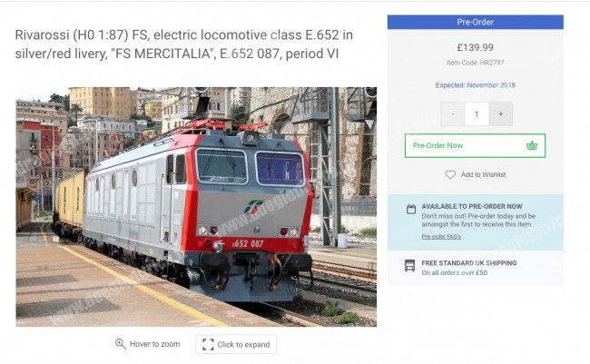Click the expand-corners icon below the image
The image size is (590, 364).
pyautogui.click(x=209, y=344)
